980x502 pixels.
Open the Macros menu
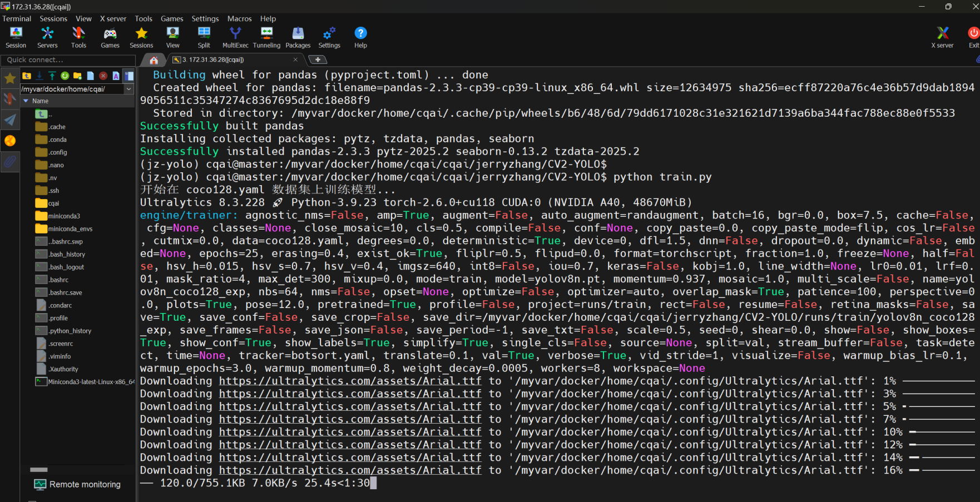[239, 18]
